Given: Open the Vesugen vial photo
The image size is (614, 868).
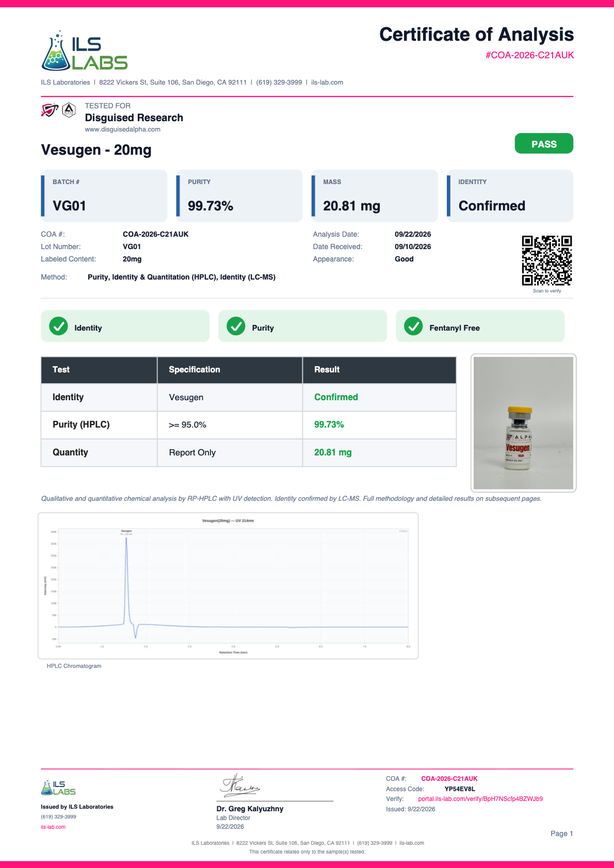Looking at the screenshot, I should (523, 423).
